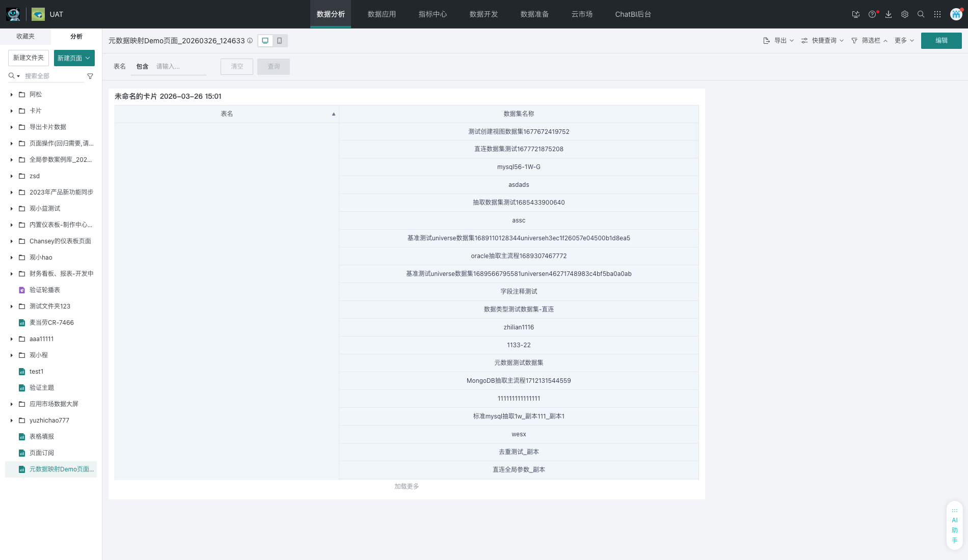Sort by the 表名 column header
968x560 pixels.
point(227,114)
